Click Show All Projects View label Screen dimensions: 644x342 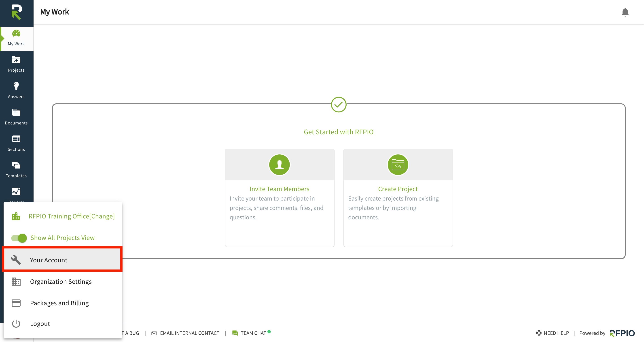[63, 238]
